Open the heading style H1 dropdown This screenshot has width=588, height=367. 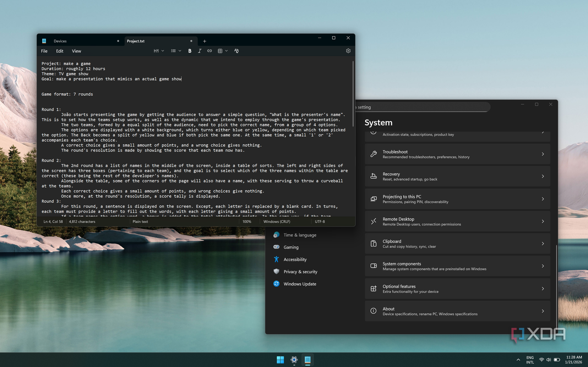(x=159, y=51)
